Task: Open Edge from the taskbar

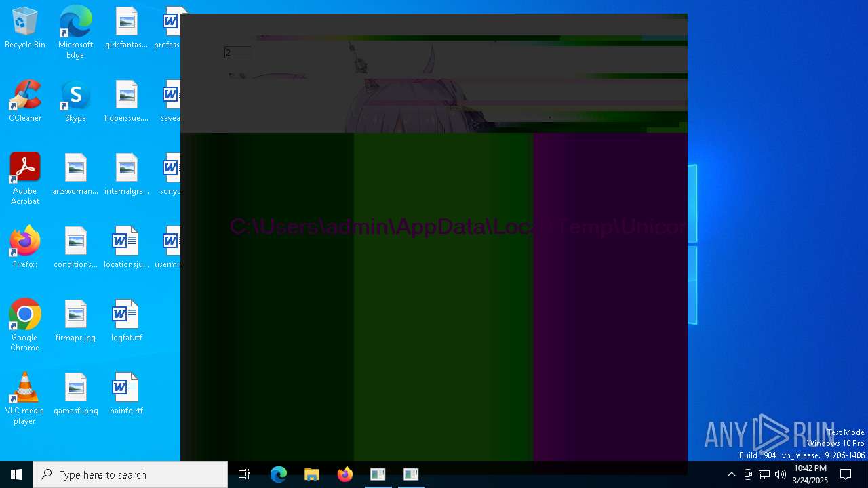Action: tap(279, 474)
